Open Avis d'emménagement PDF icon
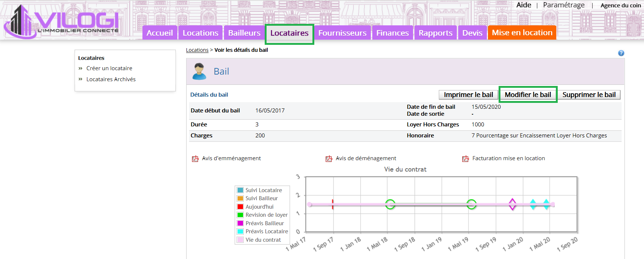 pos(195,159)
